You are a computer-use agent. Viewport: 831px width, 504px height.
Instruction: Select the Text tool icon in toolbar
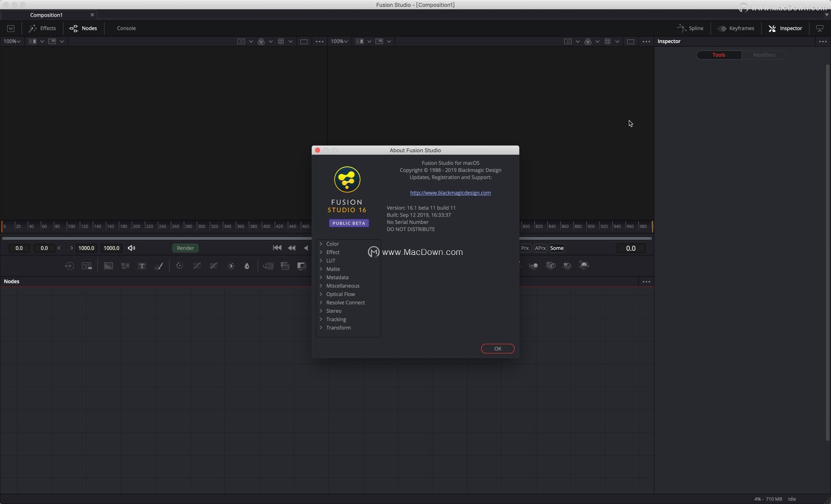142,266
